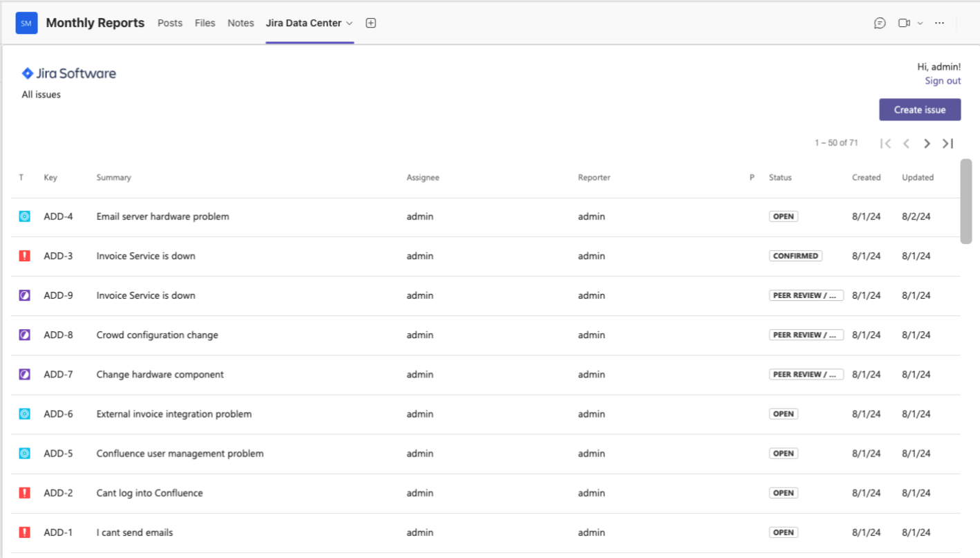Open the conversation chat icon
980x558 pixels.
pyautogui.click(x=880, y=23)
